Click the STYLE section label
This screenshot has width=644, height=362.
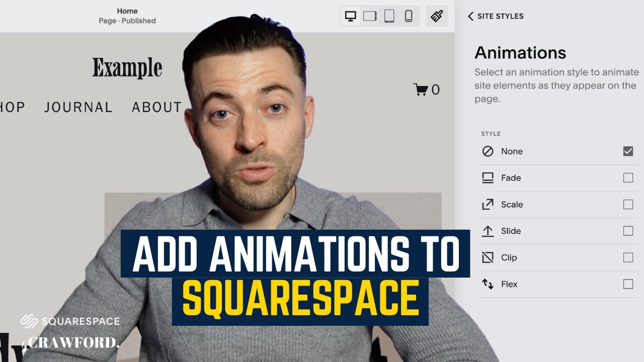[491, 134]
